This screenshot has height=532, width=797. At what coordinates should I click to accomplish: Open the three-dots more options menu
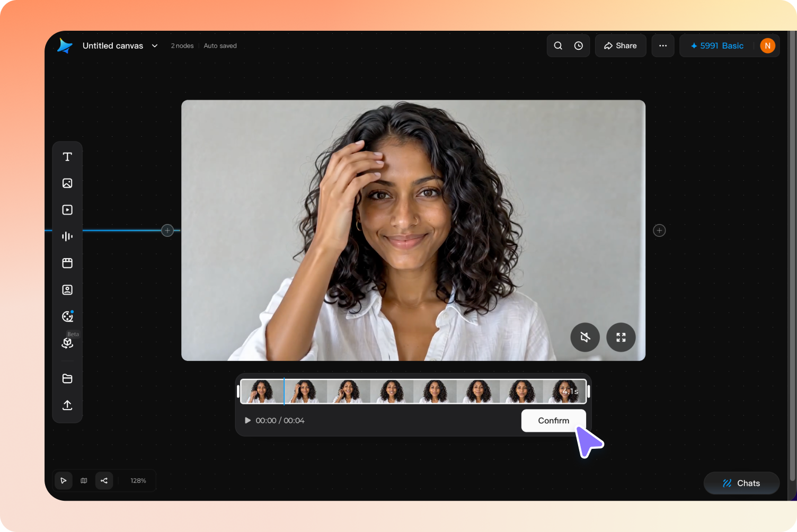663,46
